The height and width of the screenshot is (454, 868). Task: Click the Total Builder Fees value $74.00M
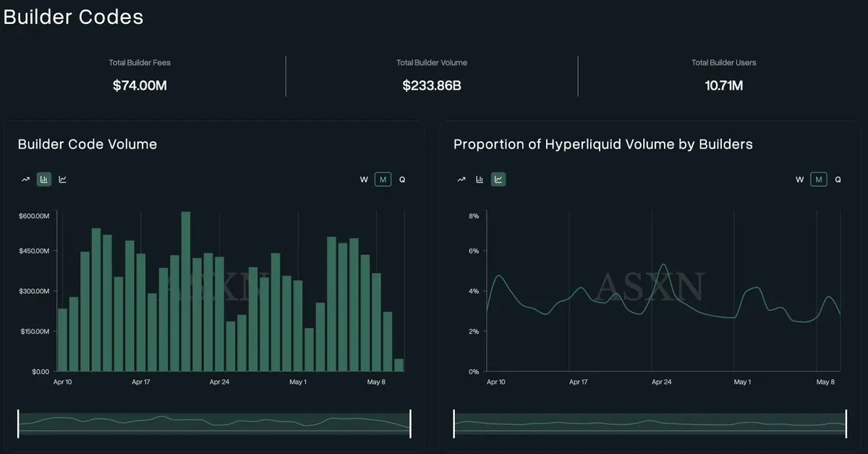[x=140, y=85]
